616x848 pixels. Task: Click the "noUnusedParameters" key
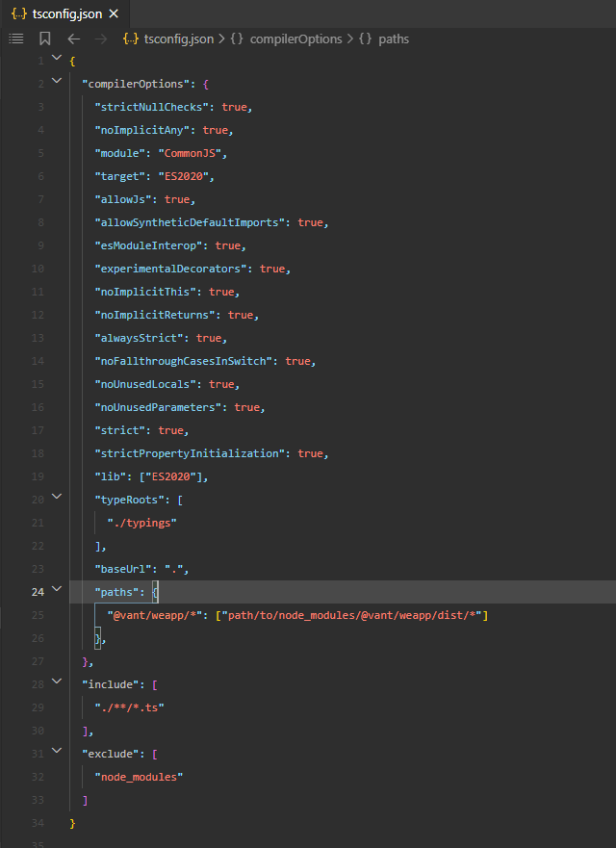158,408
